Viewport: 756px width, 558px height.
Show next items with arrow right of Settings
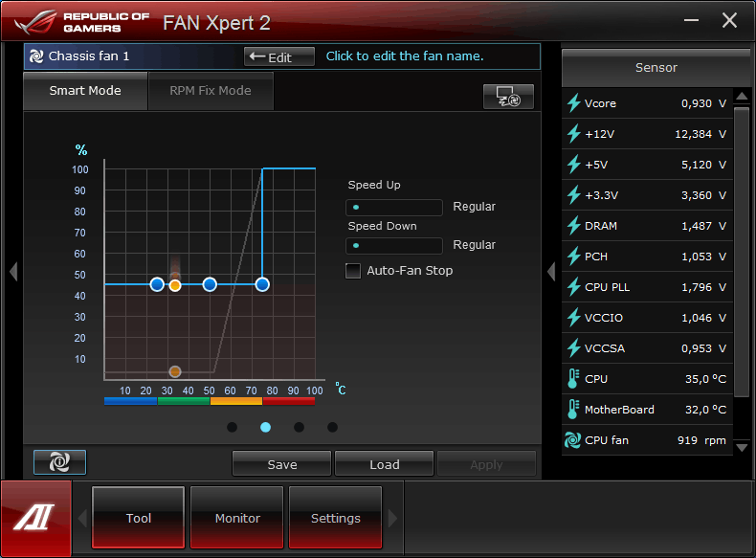(393, 519)
